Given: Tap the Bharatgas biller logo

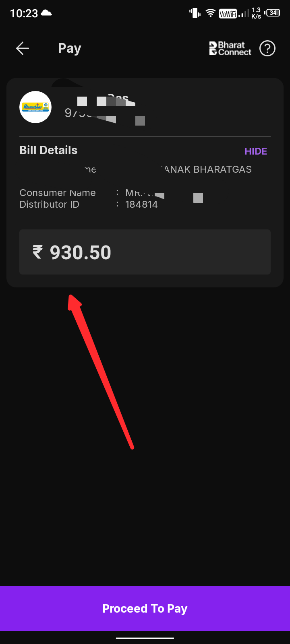Looking at the screenshot, I should coord(35,107).
